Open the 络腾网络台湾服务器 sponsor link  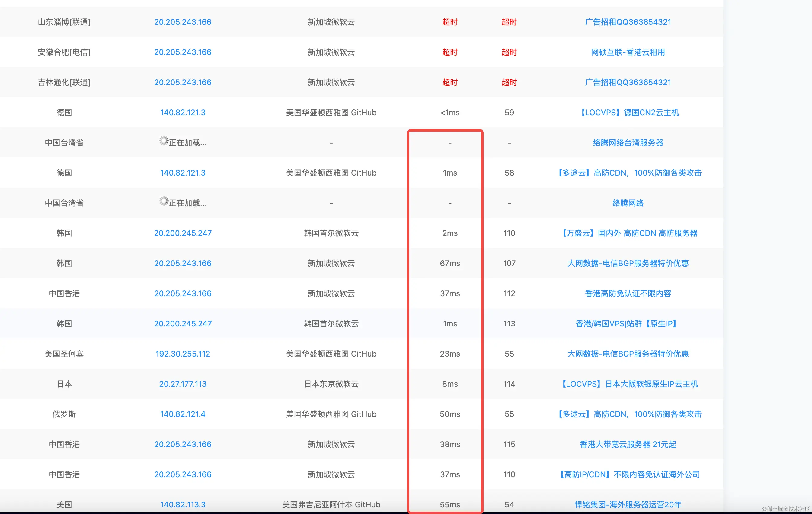pyautogui.click(x=628, y=143)
